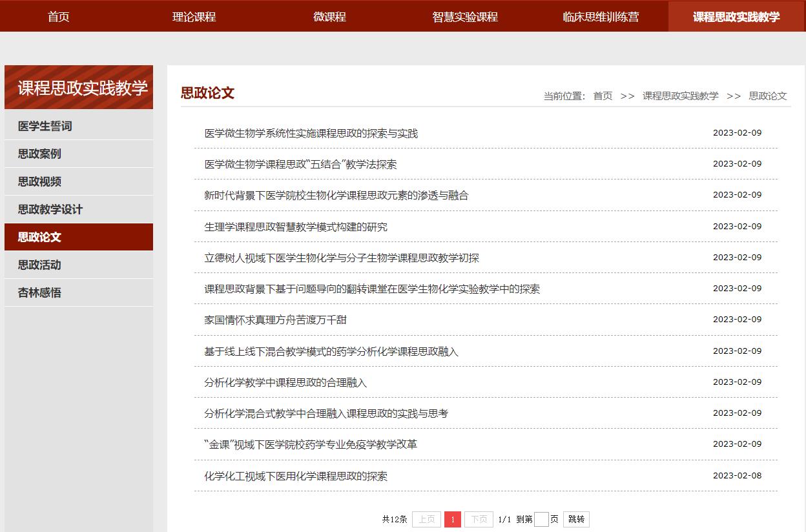
Task: 点击分页中的下页按钮
Action: (478, 518)
